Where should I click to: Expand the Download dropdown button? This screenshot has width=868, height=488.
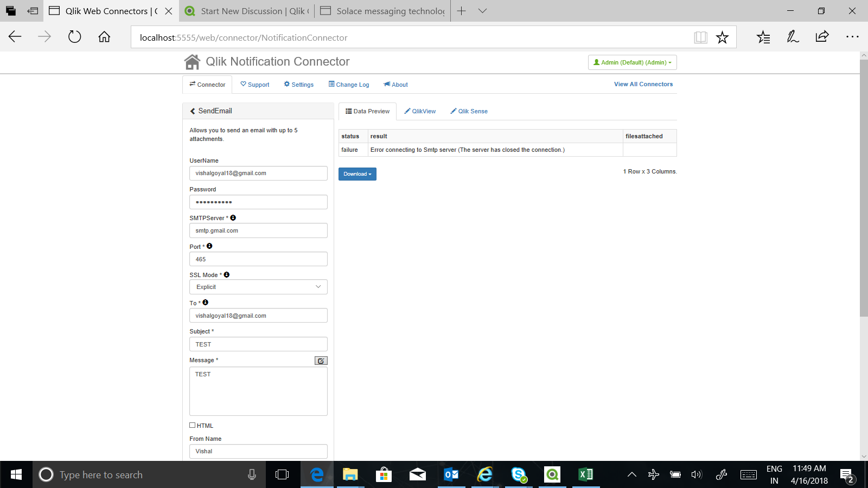358,174
